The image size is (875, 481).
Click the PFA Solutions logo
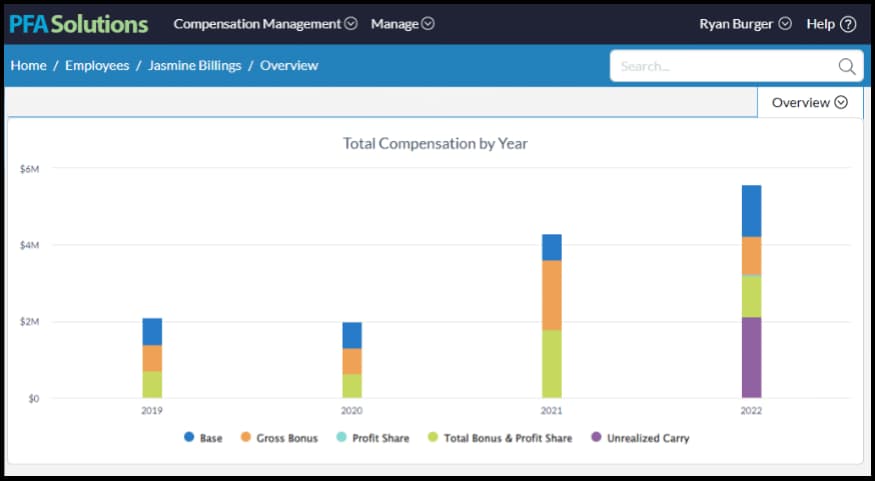coord(79,24)
